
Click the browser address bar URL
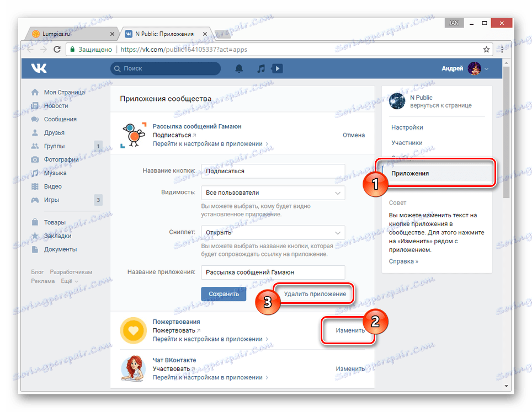[x=184, y=50]
